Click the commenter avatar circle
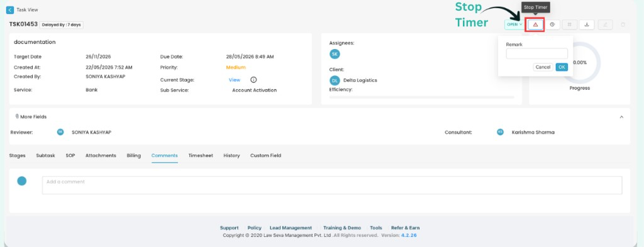 point(22,181)
